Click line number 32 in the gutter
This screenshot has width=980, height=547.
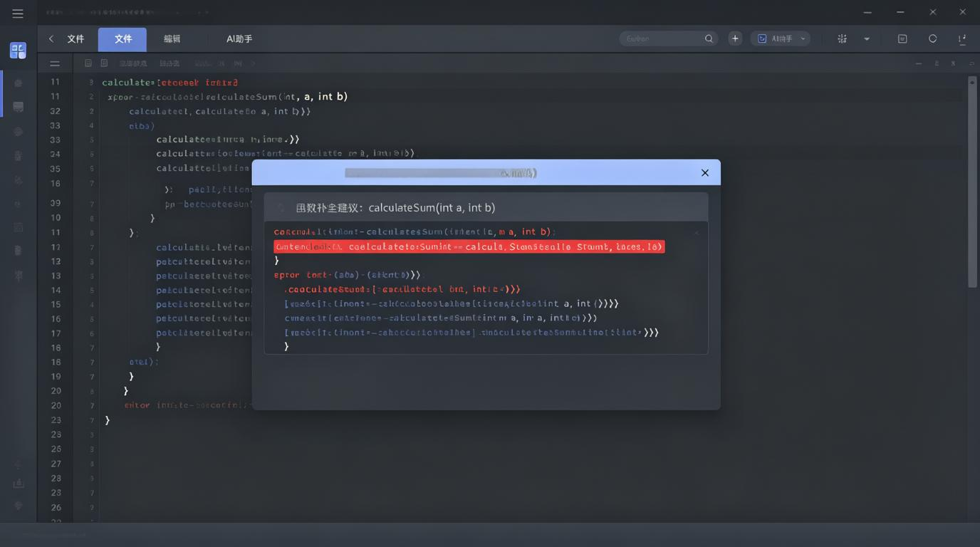[55, 111]
